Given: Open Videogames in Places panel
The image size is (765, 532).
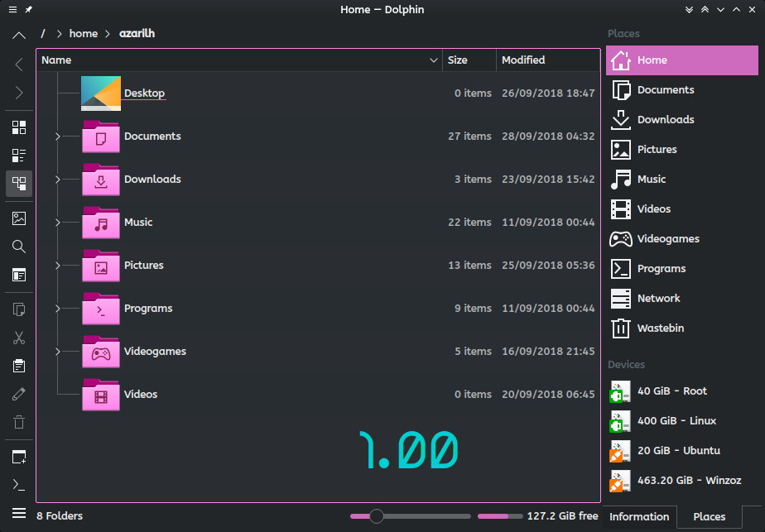Looking at the screenshot, I should pos(682,239).
